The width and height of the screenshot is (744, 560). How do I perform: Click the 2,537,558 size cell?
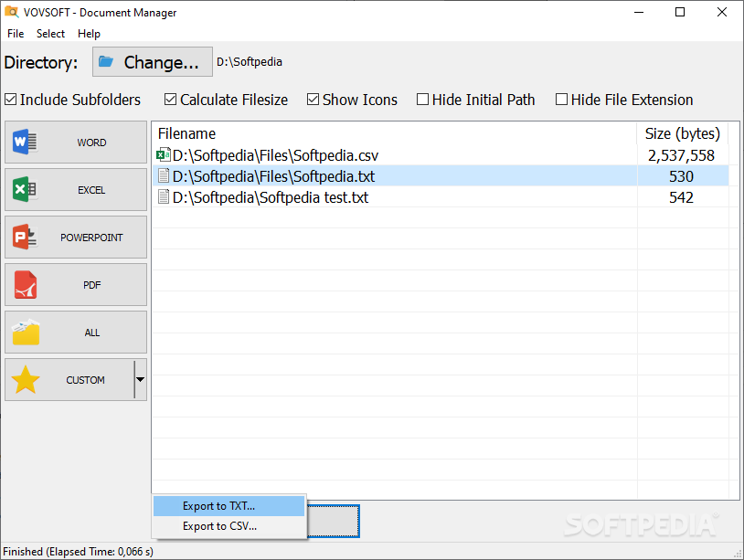(x=681, y=155)
